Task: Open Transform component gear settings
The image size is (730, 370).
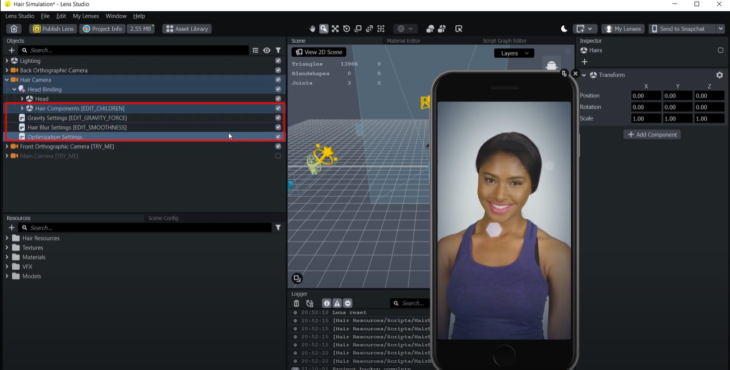Action: (719, 75)
